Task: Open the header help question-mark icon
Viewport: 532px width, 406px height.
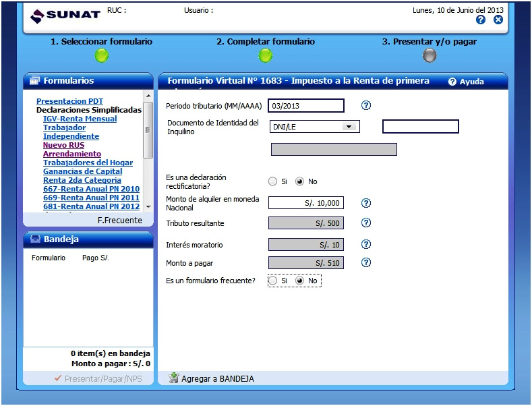Action: coord(481,20)
